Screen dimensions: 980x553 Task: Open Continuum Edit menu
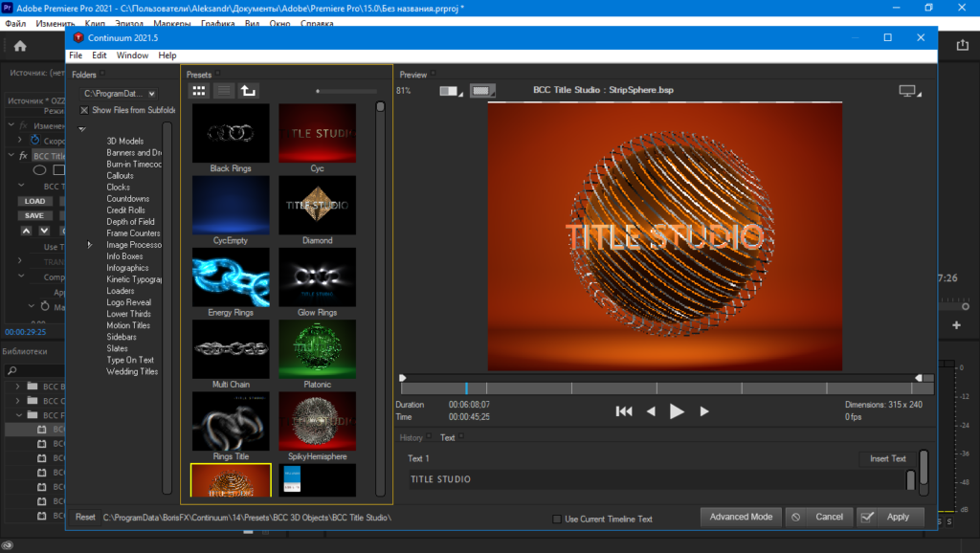(100, 55)
